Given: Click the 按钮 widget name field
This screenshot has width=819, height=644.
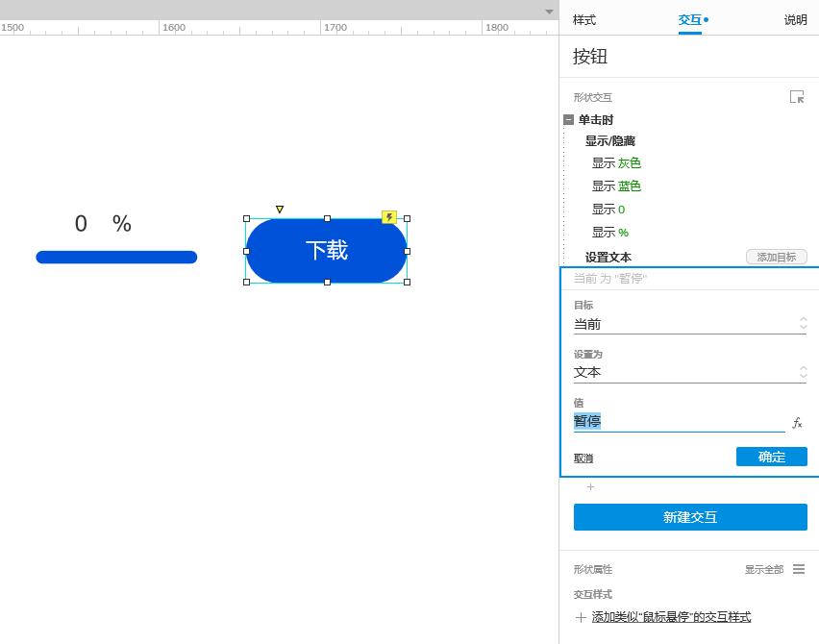Looking at the screenshot, I should point(590,57).
